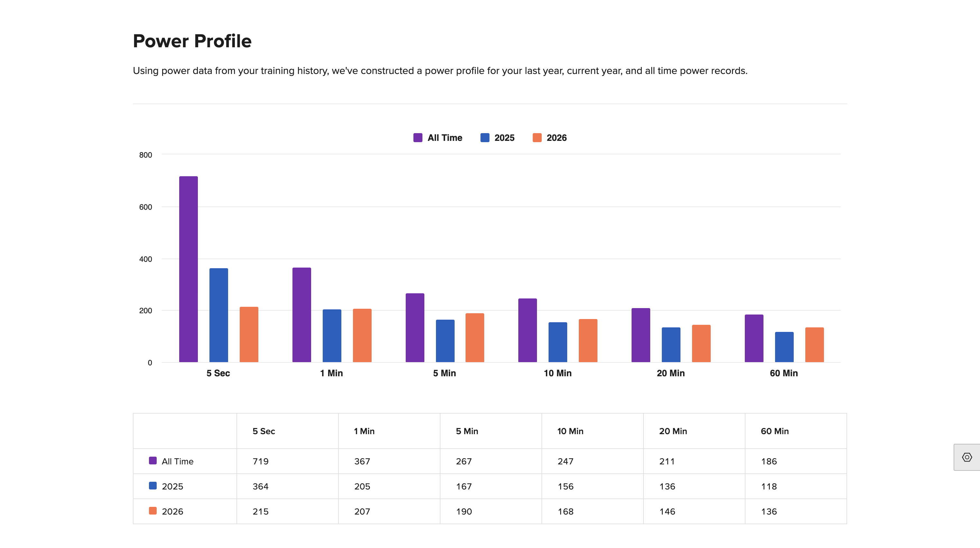Viewport: 980px width, 548px height.
Task: Toggle the All Time legend series
Action: (x=438, y=138)
